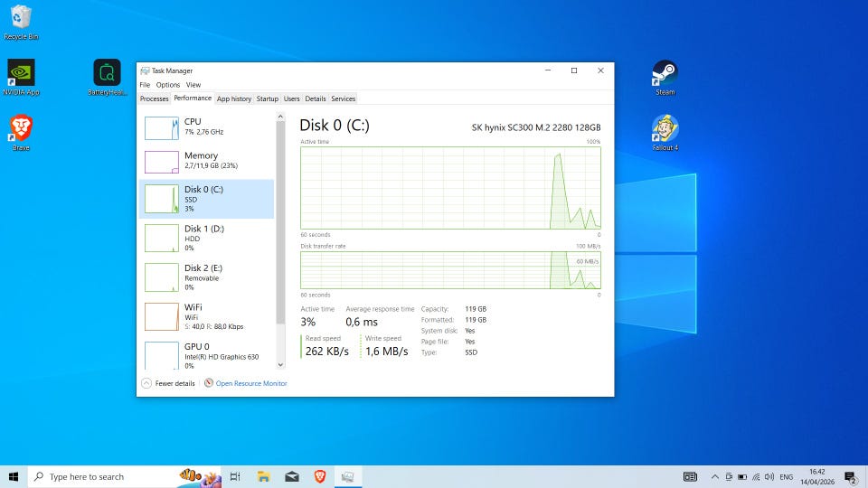The width and height of the screenshot is (868, 488).
Task: Collapse with Fewer details button
Action: [x=168, y=383]
